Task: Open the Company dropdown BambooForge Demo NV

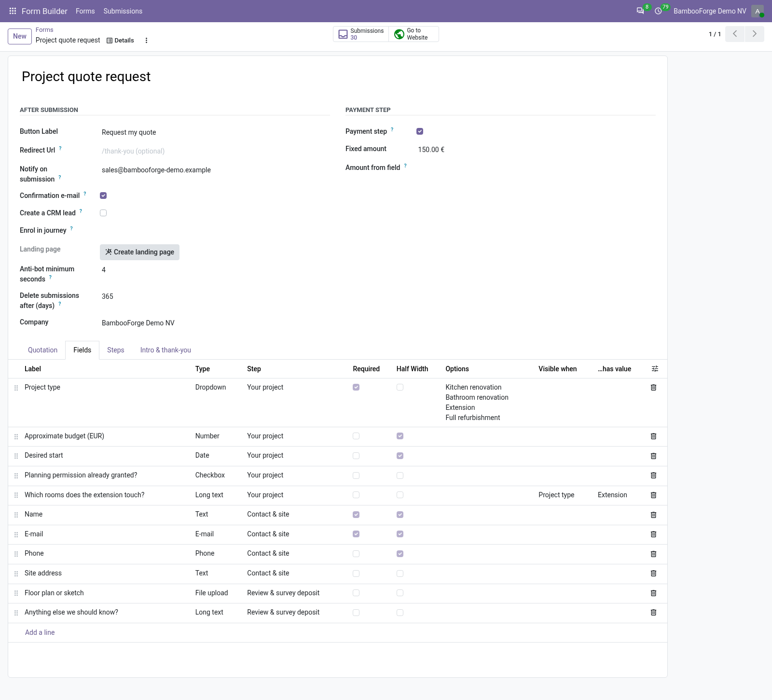Action: click(x=215, y=323)
